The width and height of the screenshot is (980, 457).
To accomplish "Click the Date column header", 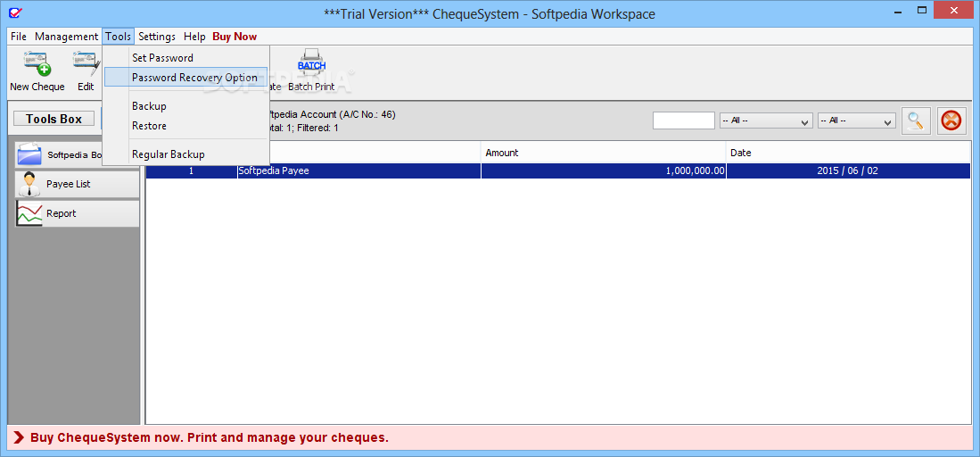I will click(x=848, y=153).
